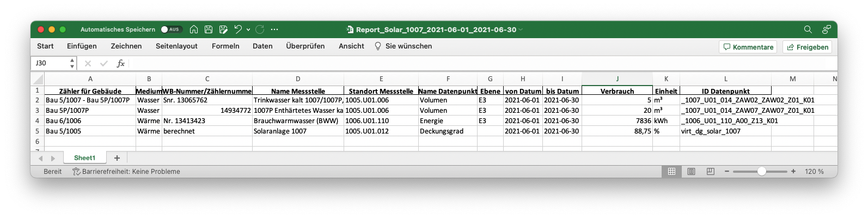Select the Sheet1 tab

tap(84, 158)
